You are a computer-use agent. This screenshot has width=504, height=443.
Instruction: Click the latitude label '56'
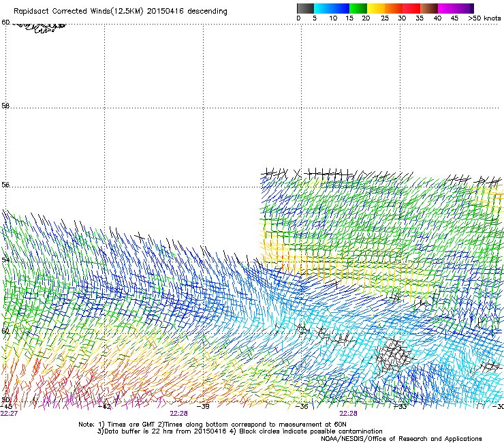(x=5, y=185)
